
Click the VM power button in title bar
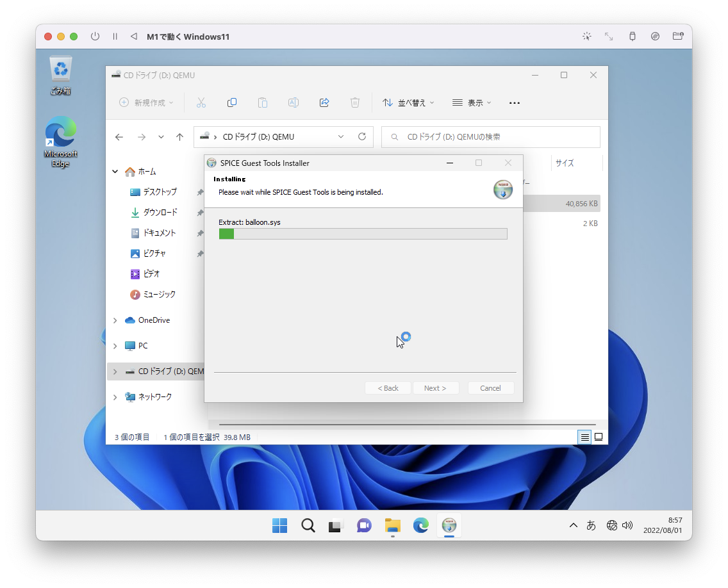point(95,37)
